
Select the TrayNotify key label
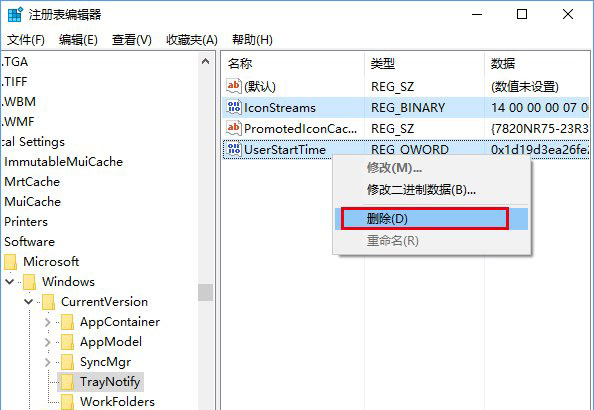110,382
